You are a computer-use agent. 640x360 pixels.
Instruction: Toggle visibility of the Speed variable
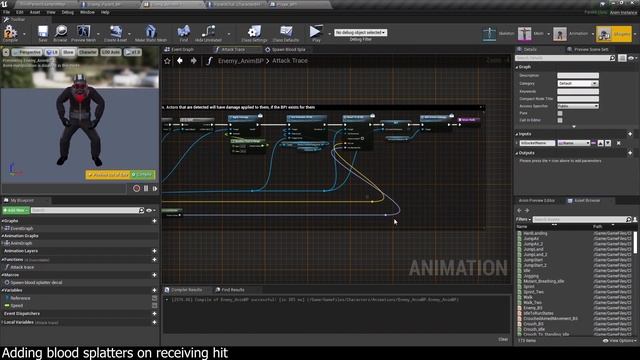[154, 306]
